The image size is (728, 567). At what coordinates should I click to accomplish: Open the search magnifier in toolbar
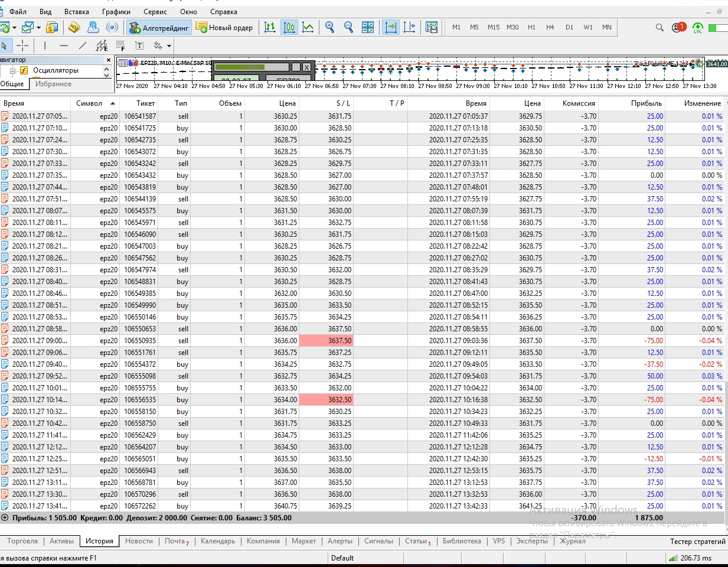[660, 27]
